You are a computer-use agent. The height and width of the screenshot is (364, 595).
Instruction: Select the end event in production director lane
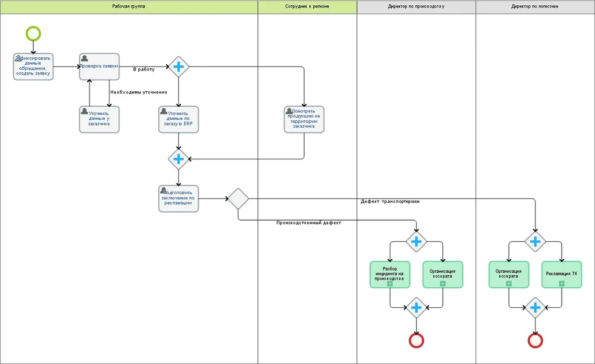(x=417, y=340)
